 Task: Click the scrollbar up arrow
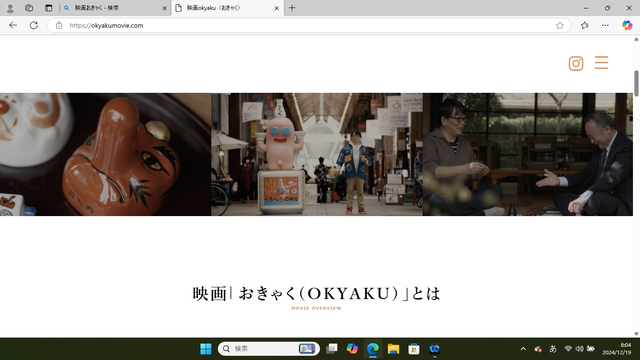636,39
